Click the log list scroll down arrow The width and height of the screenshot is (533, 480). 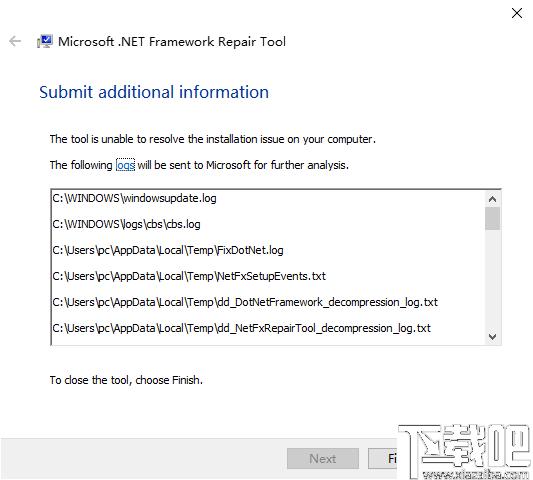pos(492,337)
